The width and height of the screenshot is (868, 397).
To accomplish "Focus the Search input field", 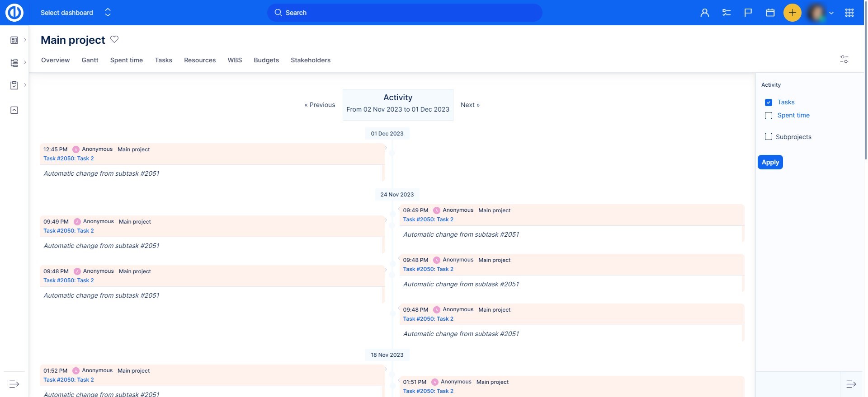I will pos(405,13).
